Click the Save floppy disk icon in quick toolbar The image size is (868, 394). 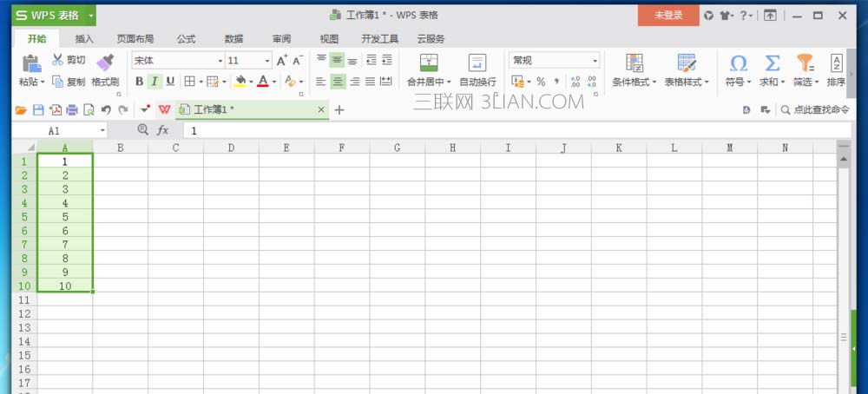pos(38,110)
